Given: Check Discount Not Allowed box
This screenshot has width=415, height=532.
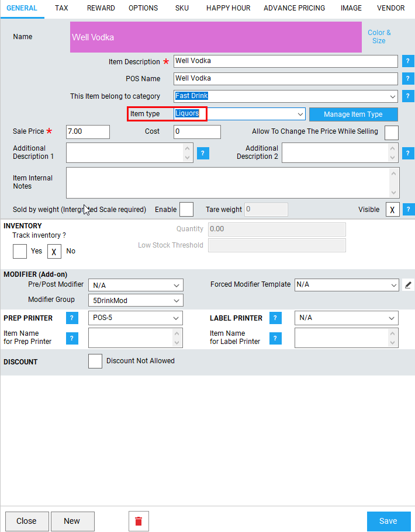Looking at the screenshot, I should (95, 361).
